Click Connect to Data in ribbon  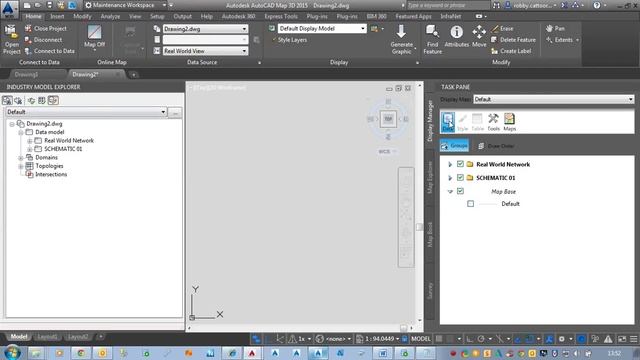(x=50, y=51)
